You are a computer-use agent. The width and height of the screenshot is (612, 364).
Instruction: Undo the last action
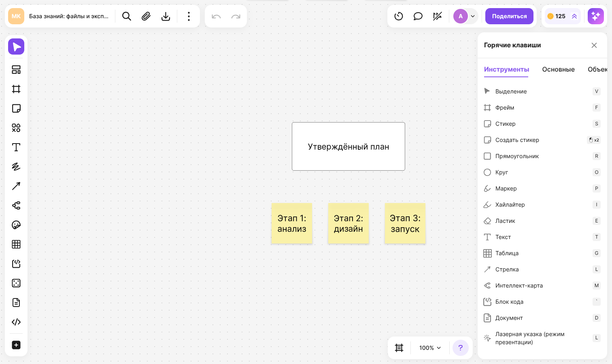point(216,16)
